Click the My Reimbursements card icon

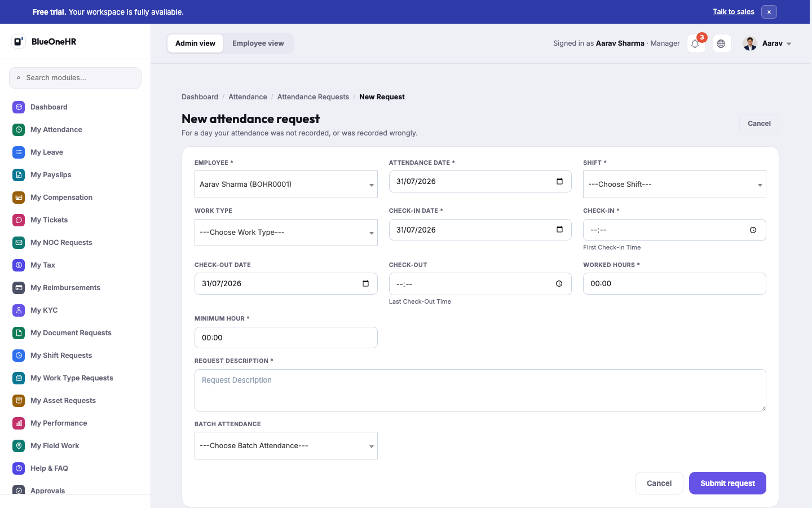[x=19, y=288]
